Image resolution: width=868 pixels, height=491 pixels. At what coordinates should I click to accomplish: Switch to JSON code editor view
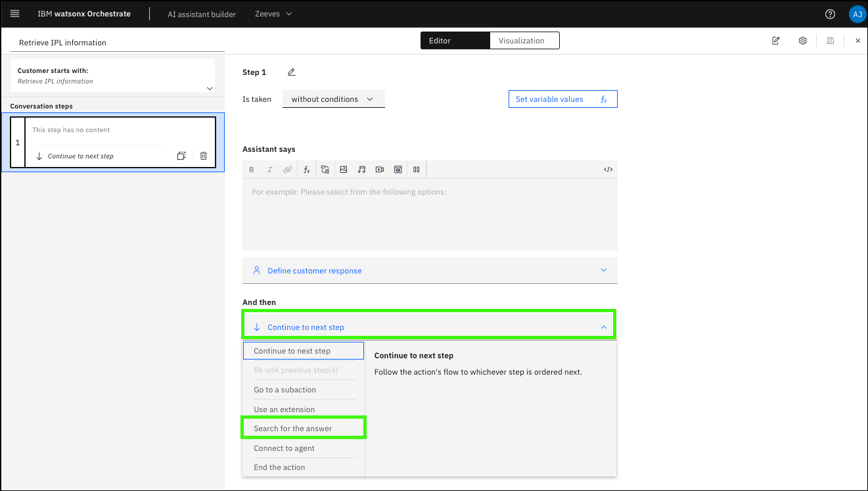608,170
